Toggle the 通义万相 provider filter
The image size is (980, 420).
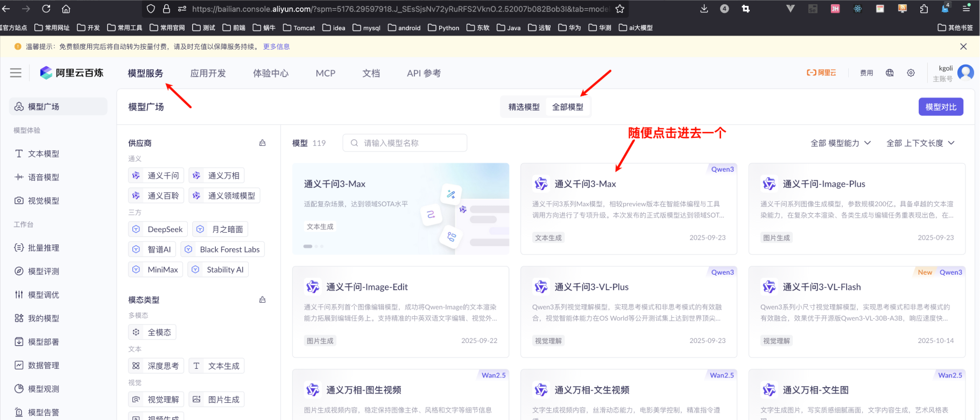coord(216,176)
